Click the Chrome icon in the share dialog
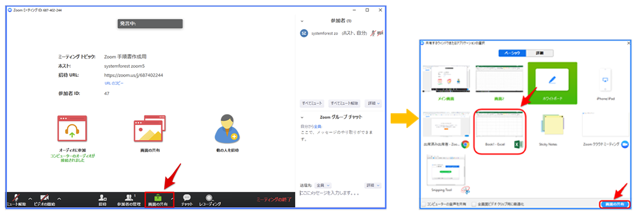Viewport: 644px width, 216px height. pyautogui.click(x=465, y=144)
